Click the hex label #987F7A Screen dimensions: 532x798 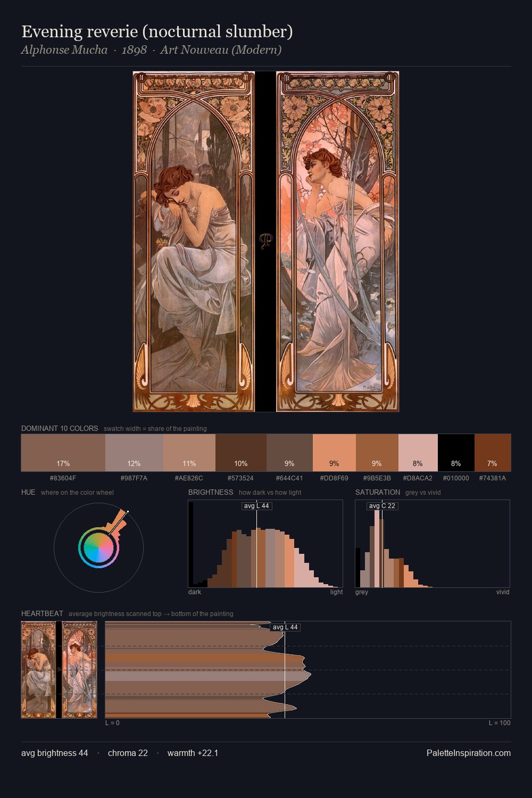click(x=134, y=478)
